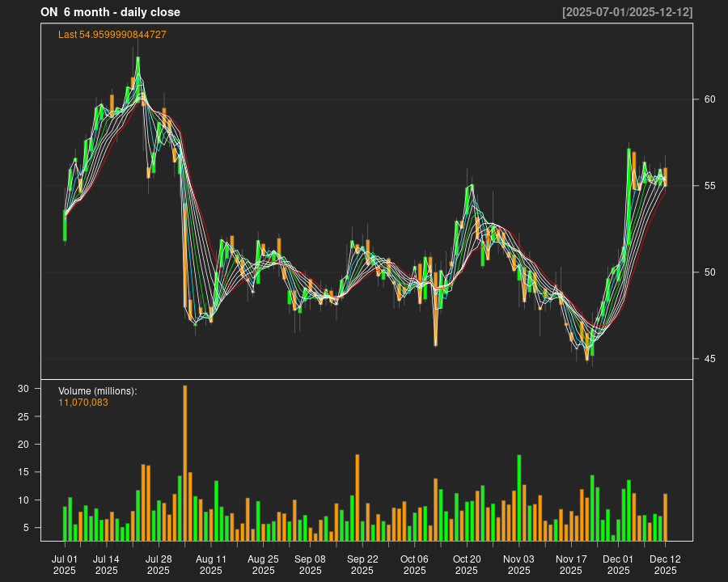
Task: Select the Oct 20 2025 date marker
Action: [x=467, y=564]
